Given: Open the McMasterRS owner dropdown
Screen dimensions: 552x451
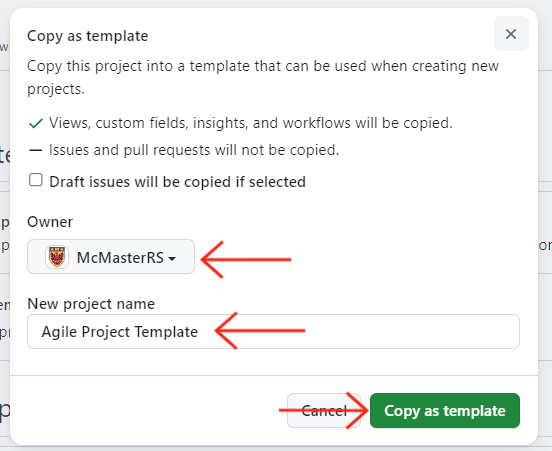Looking at the screenshot, I should [111, 257].
